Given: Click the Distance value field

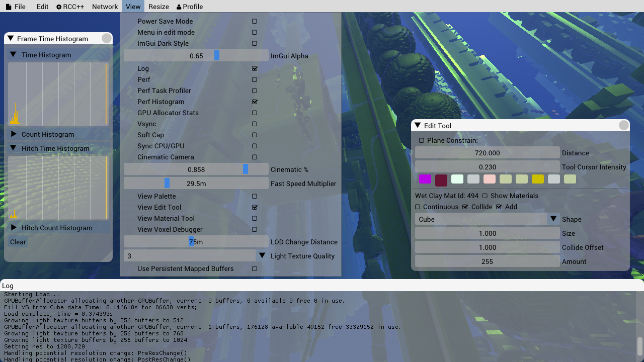Looking at the screenshot, I should 488,153.
